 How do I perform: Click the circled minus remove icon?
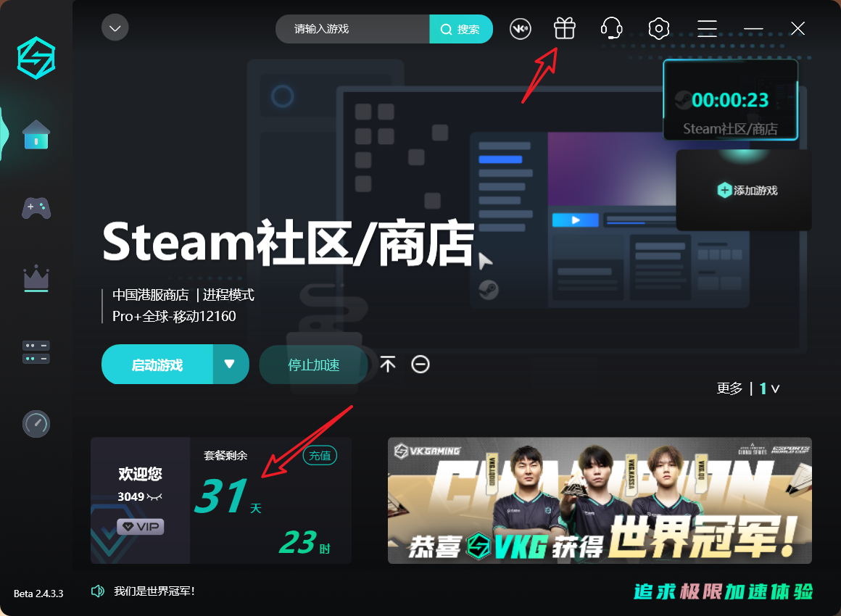coord(420,364)
